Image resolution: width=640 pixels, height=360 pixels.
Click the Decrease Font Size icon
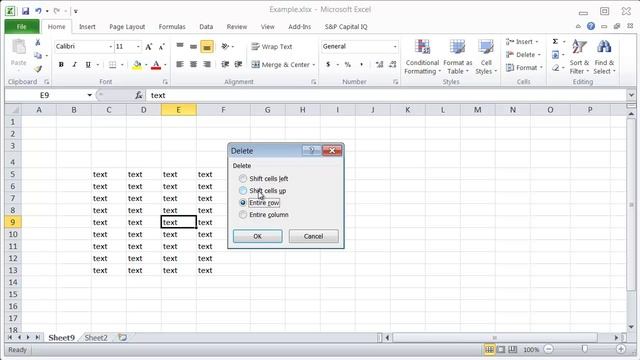(x=162, y=47)
